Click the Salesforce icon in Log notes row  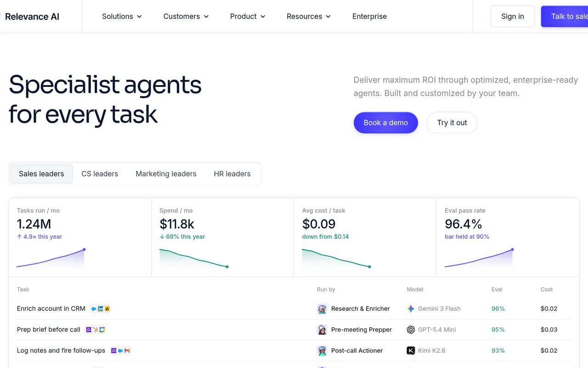[120, 351]
